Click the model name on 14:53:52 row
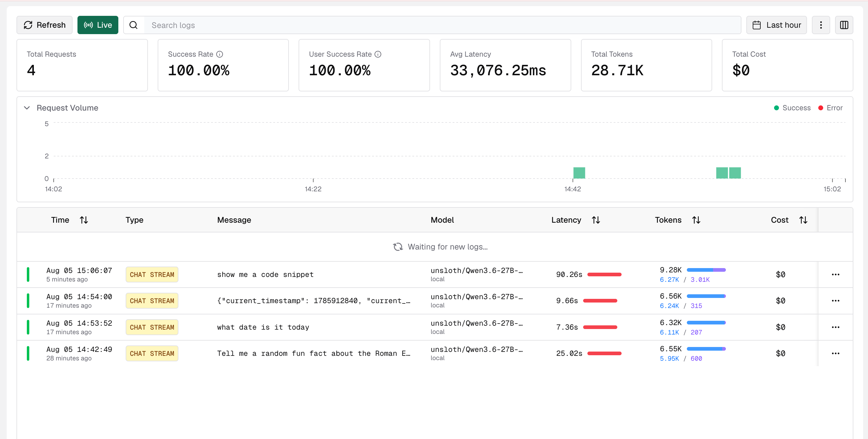Screen dimensions: 868x439 [476, 323]
